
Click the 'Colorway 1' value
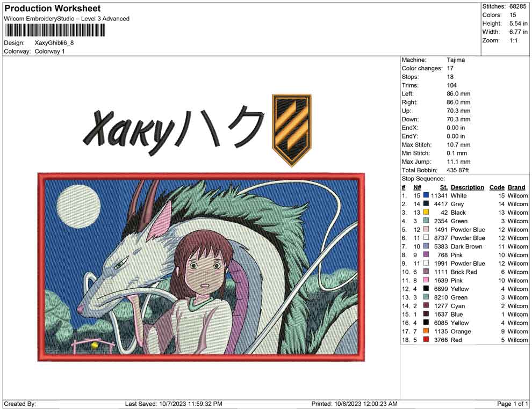click(x=49, y=52)
